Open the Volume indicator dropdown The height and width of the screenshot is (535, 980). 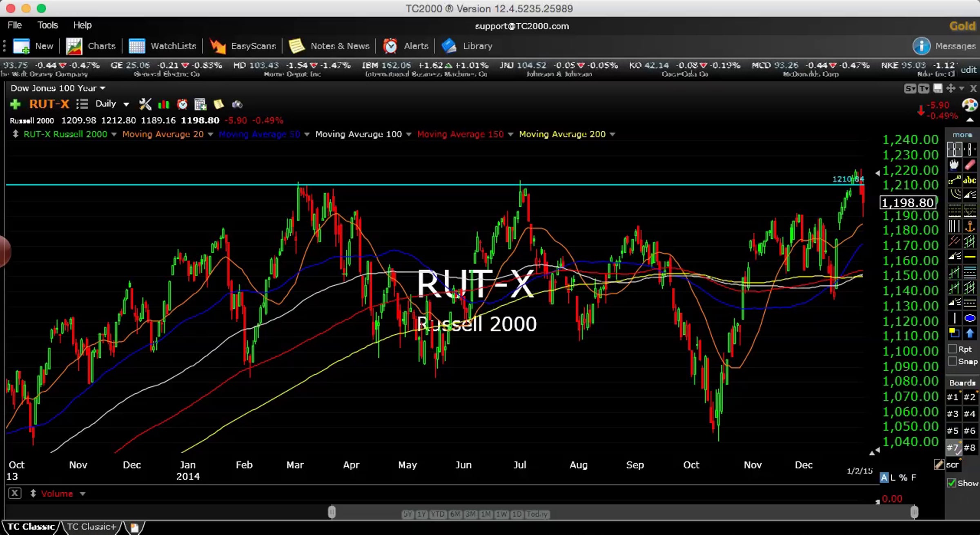click(82, 494)
